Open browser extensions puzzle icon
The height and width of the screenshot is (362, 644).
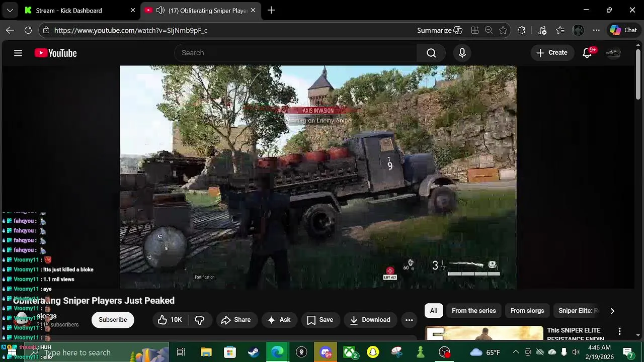pyautogui.click(x=521, y=30)
